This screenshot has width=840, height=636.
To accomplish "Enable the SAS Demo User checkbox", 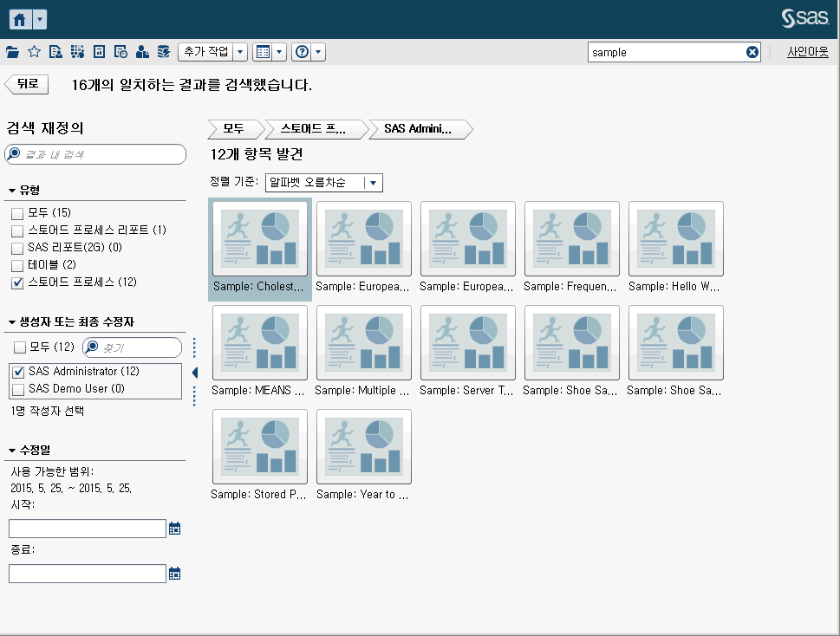I will click(x=21, y=387).
